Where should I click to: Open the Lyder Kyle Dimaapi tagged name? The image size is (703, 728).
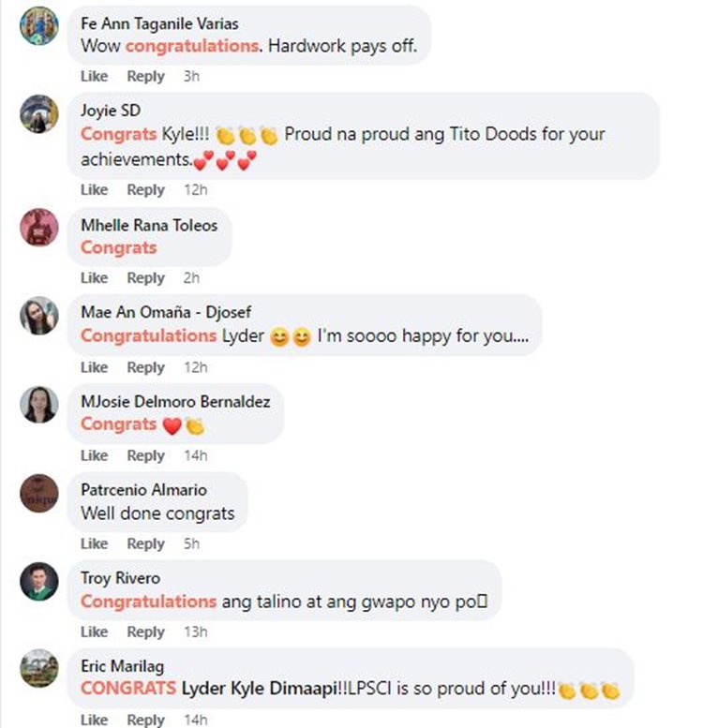[x=258, y=690]
